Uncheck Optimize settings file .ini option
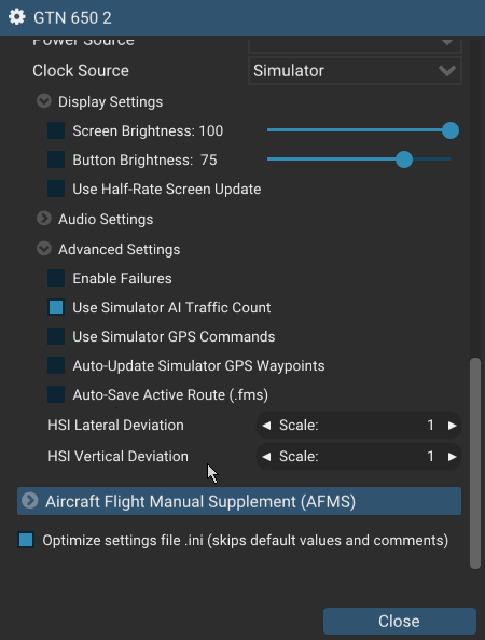 (26, 540)
